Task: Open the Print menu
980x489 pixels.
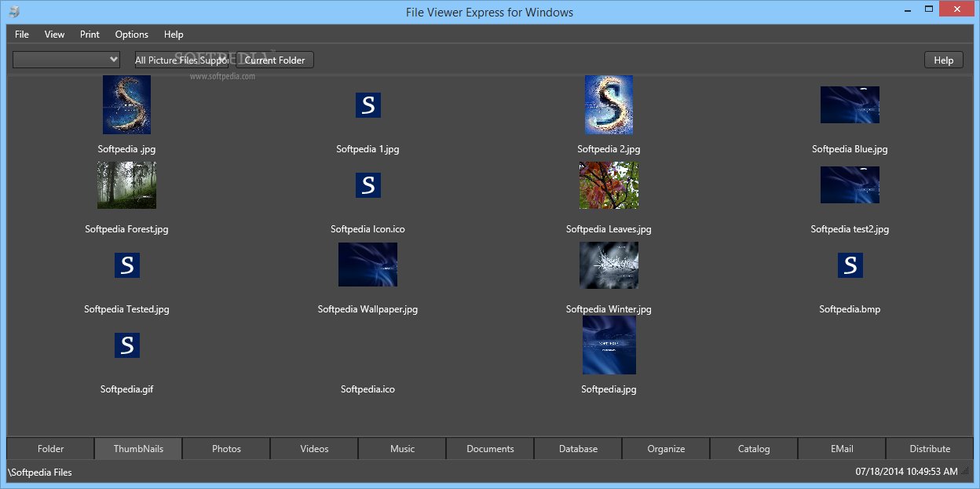Action: (x=90, y=35)
